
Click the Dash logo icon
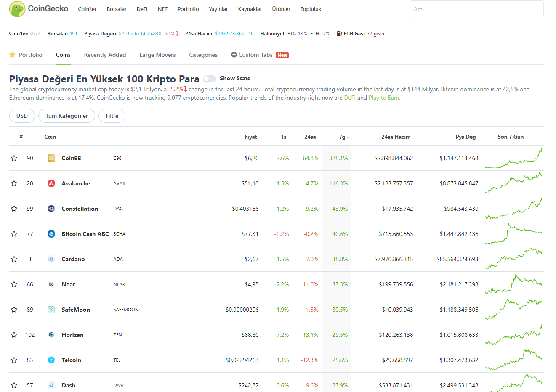51,385
